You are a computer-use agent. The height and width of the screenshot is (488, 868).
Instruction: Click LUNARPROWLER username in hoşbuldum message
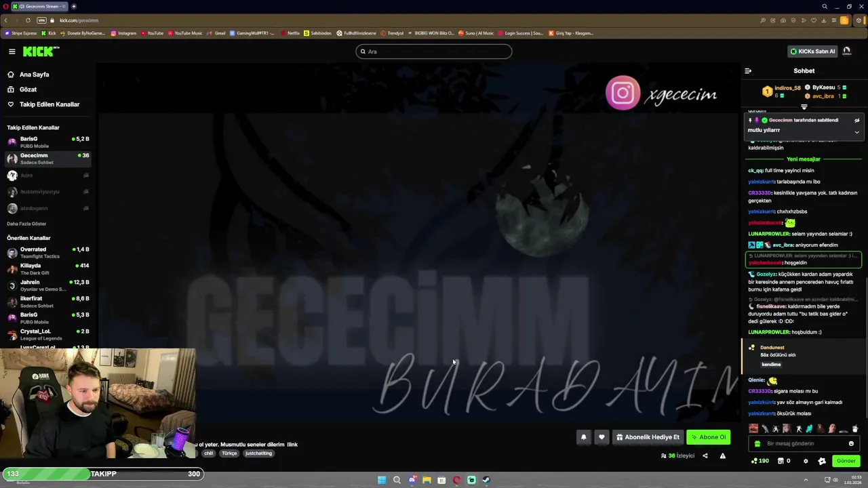pos(769,332)
